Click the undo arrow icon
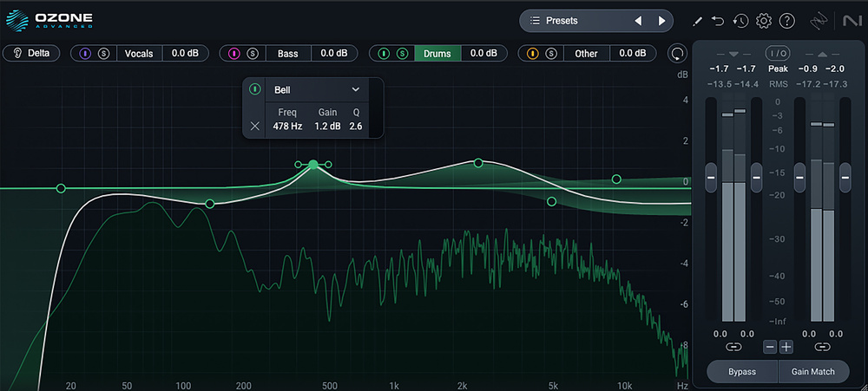This screenshot has height=391, width=868. [718, 20]
